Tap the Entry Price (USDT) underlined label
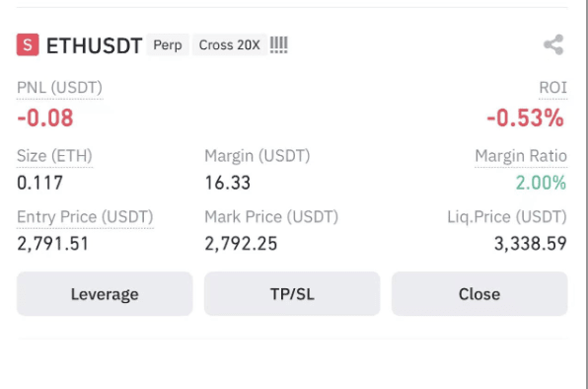 (85, 217)
